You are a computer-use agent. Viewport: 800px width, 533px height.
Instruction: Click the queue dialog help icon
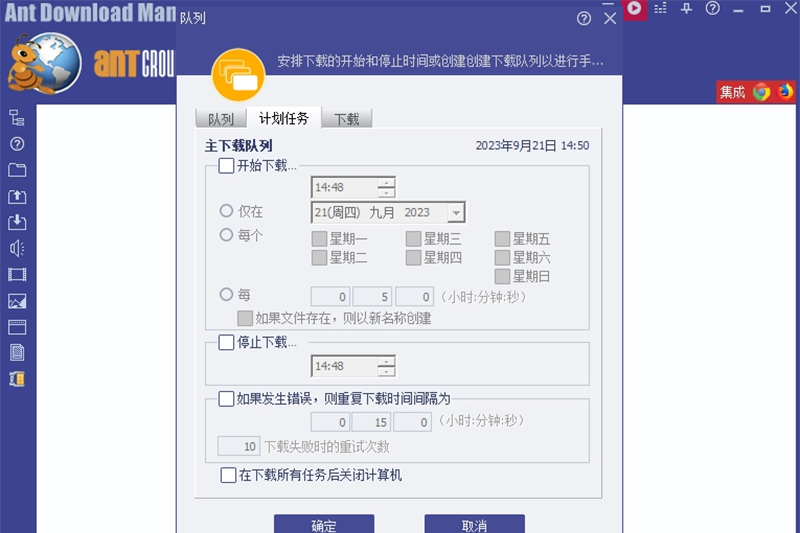click(584, 19)
